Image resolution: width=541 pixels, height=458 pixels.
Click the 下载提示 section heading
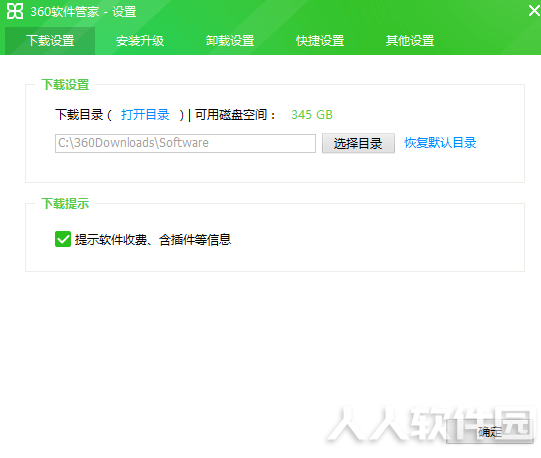point(65,203)
